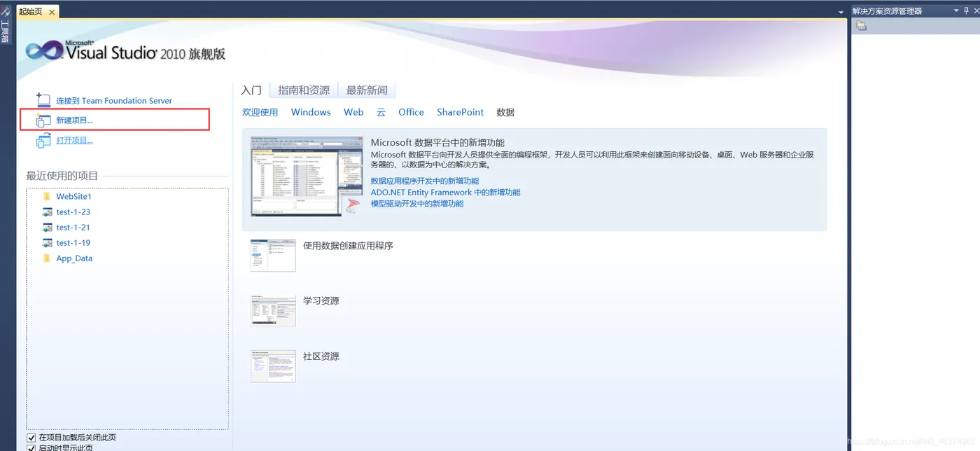The height and width of the screenshot is (451, 980).
Task: Click the 打开项目... link
Action: point(74,141)
